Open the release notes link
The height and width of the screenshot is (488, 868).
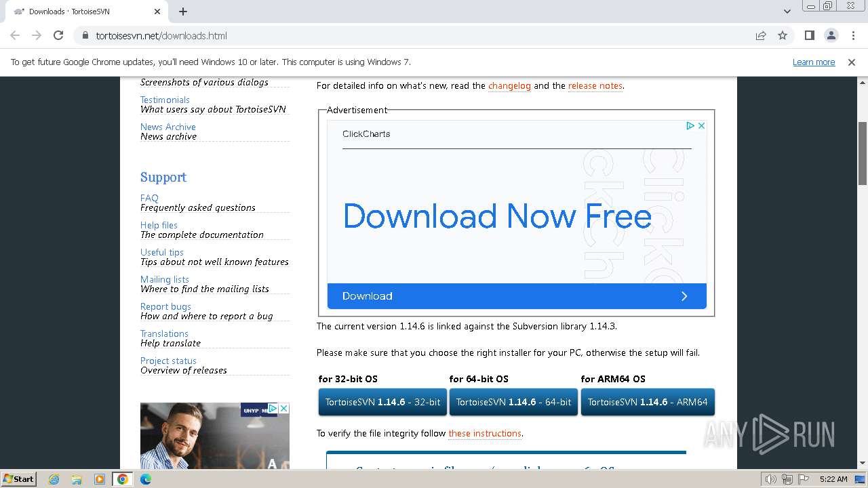click(x=595, y=86)
